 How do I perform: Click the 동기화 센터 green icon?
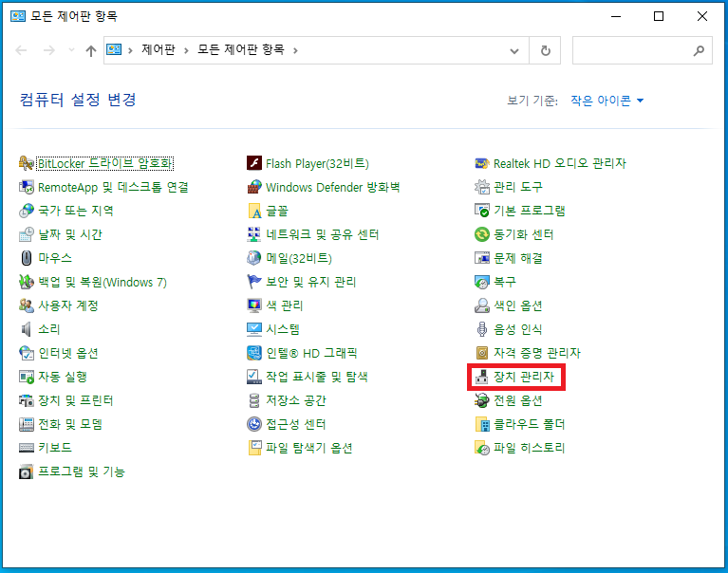click(x=482, y=234)
